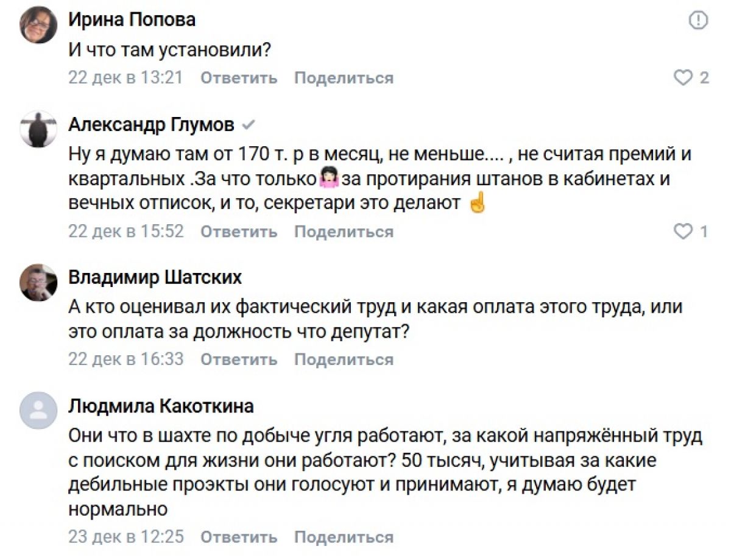Open Людмила Какоткина's profile name link
The width and height of the screenshot is (731, 560).
(x=161, y=406)
